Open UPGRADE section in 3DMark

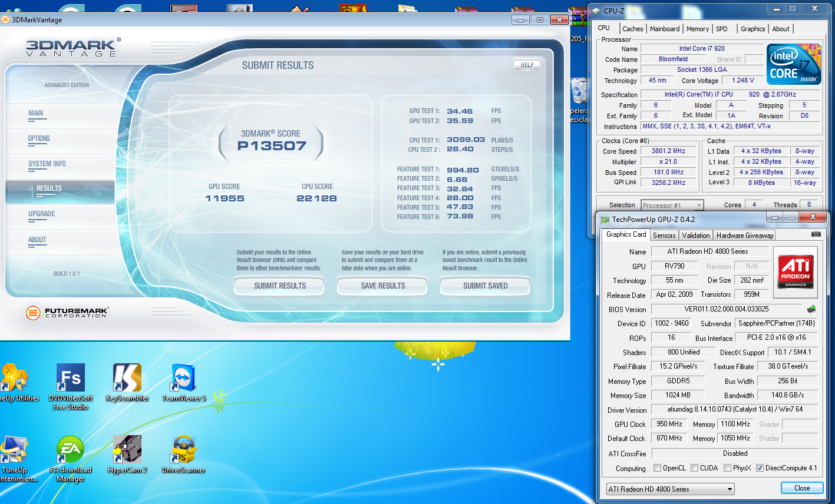tap(59, 217)
